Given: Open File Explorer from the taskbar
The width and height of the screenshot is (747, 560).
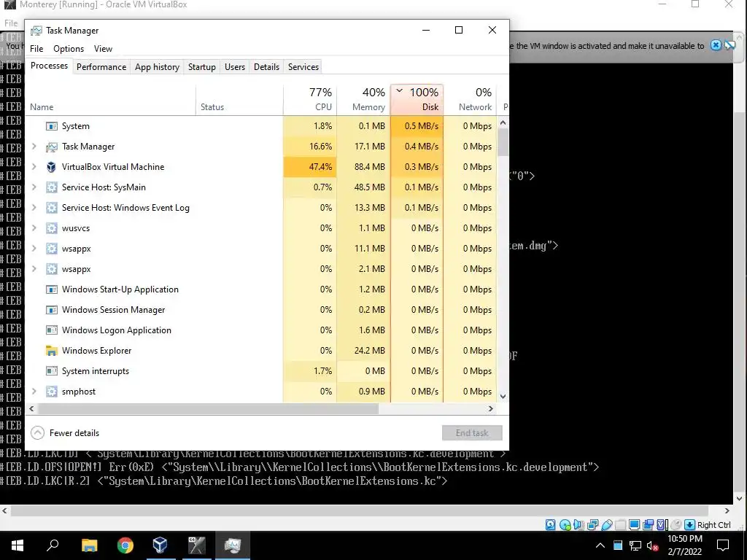Looking at the screenshot, I should pos(89,545).
